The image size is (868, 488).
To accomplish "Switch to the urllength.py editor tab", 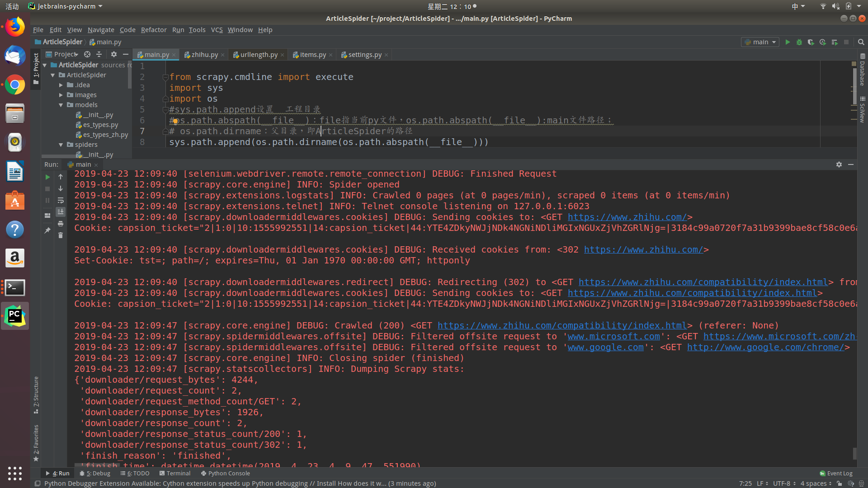I will pyautogui.click(x=258, y=55).
